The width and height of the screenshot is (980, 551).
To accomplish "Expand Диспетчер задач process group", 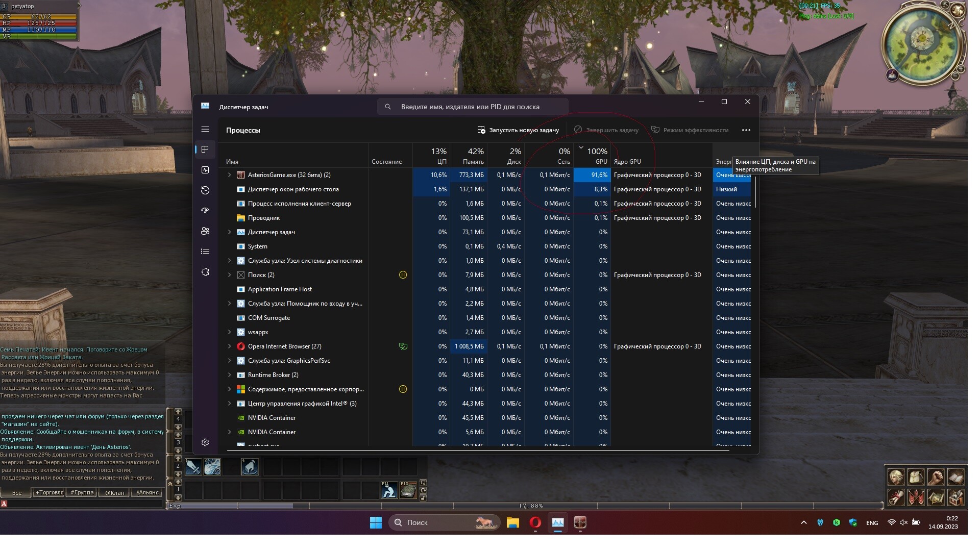I will (x=229, y=232).
